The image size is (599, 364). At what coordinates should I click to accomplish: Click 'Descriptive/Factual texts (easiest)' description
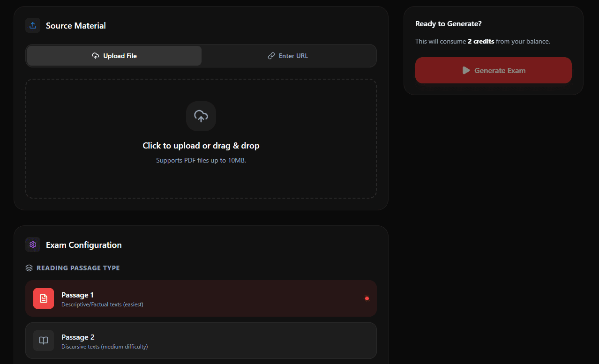point(102,305)
